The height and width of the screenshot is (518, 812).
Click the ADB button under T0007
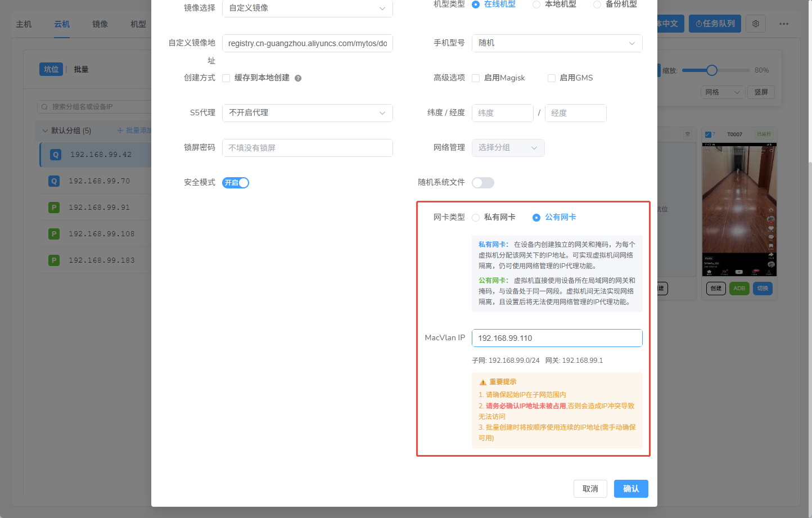click(739, 288)
